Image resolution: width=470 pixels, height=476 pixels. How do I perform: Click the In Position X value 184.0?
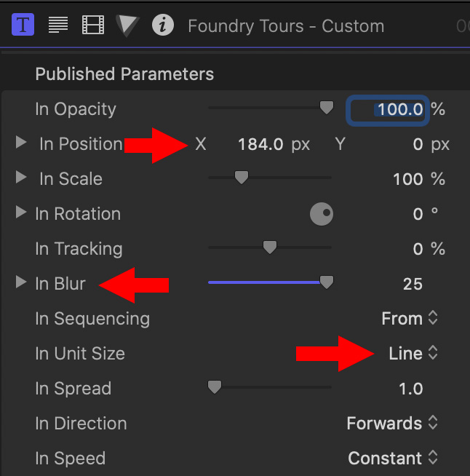pyautogui.click(x=260, y=144)
